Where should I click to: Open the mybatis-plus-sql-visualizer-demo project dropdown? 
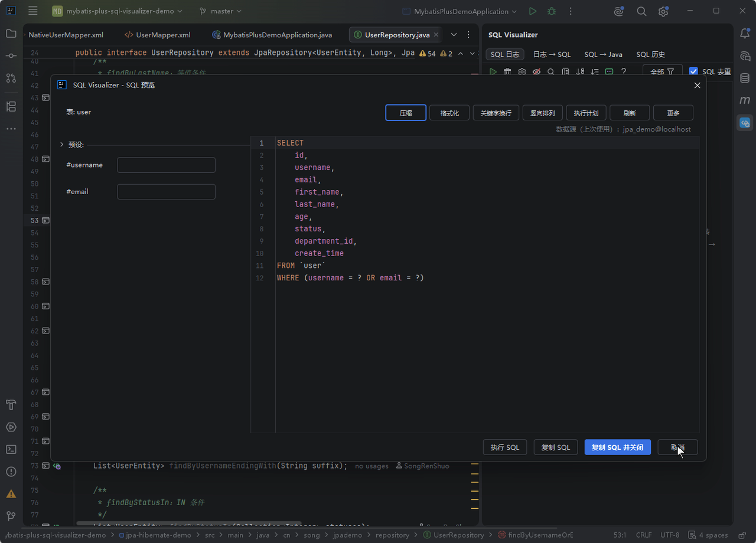pos(117,11)
